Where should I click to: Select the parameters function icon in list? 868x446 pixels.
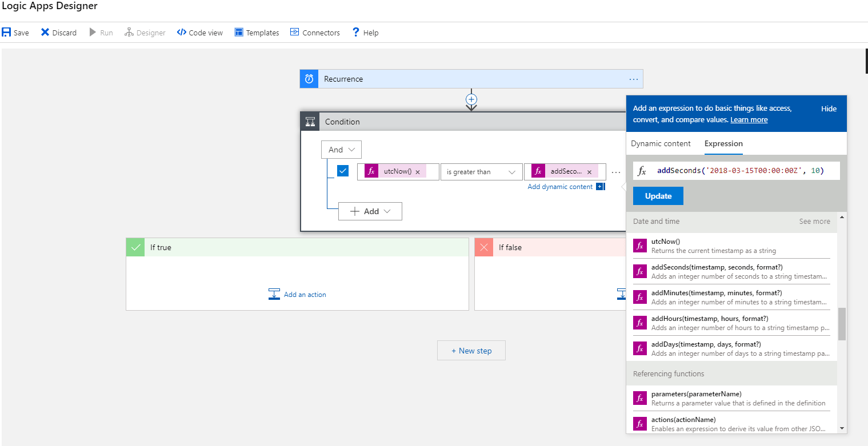click(x=640, y=398)
